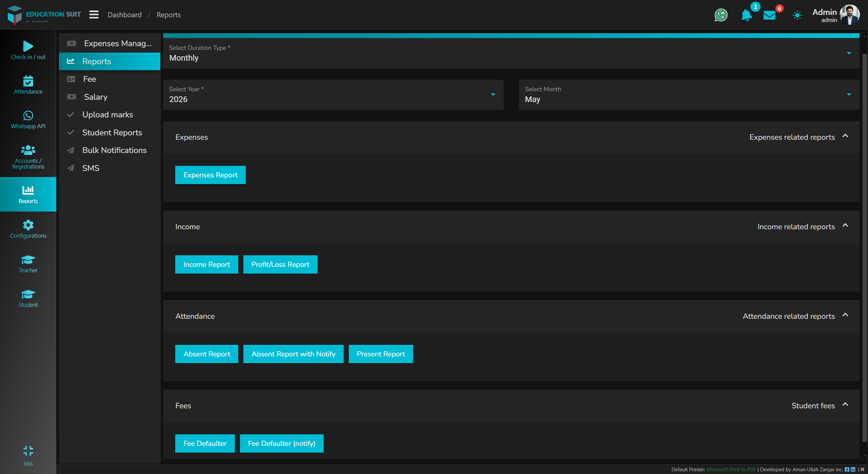
Task: Select Reports in the submenu
Action: (x=109, y=61)
